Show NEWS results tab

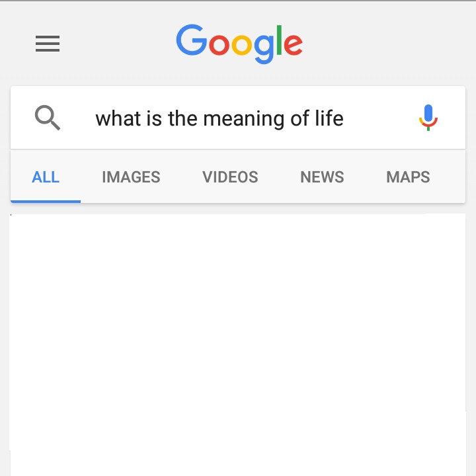coord(322,177)
